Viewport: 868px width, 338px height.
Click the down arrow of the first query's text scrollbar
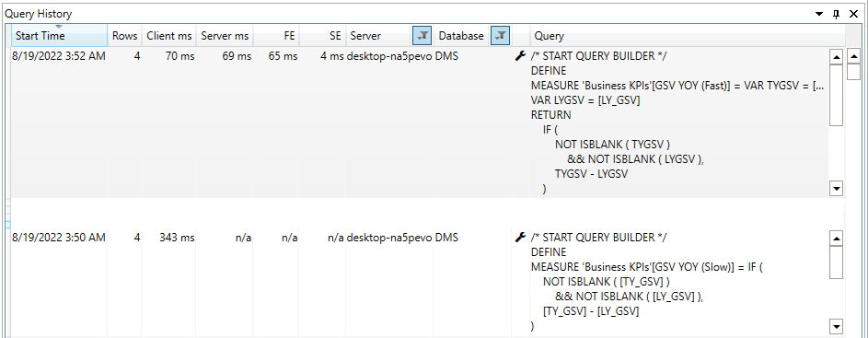coord(836,189)
